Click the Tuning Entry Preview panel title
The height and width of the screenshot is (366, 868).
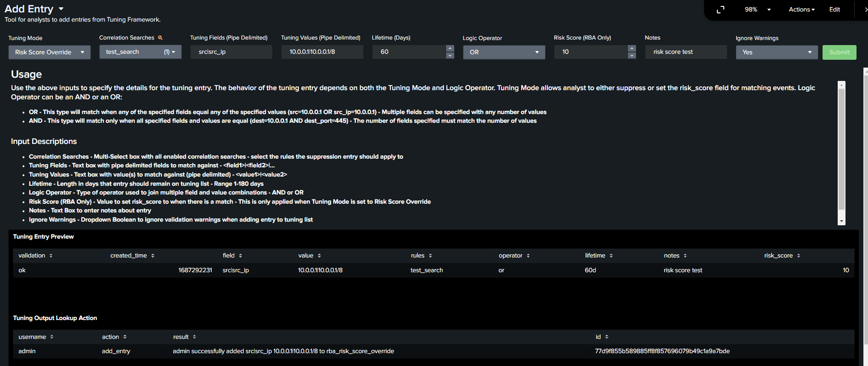pos(44,237)
